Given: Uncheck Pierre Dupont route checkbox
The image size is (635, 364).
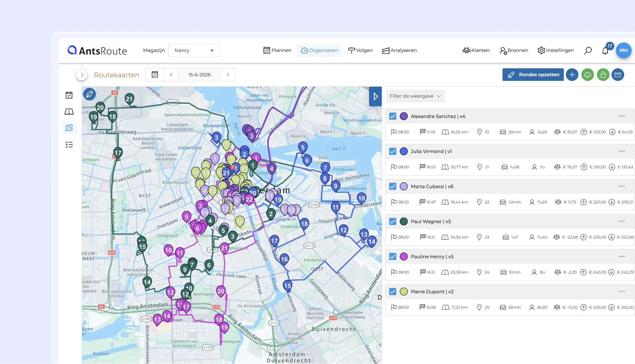Looking at the screenshot, I should 393,292.
